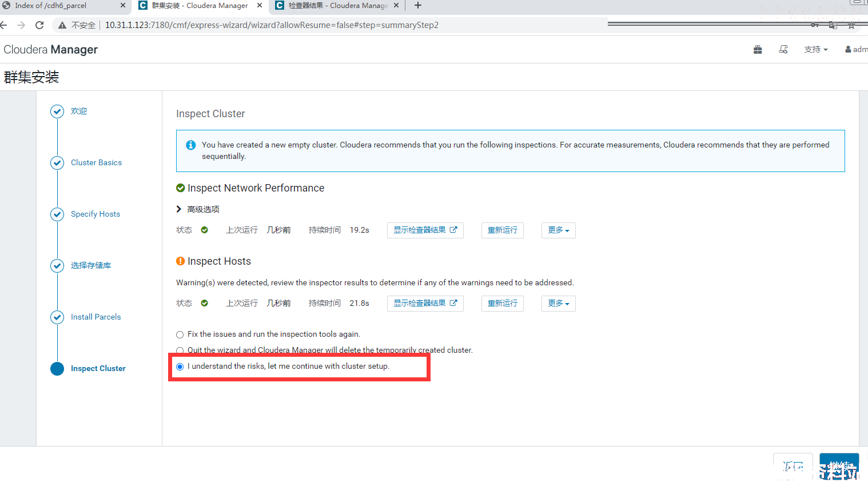Close the 检查器结果 tab
This screenshot has width=868, height=482.
click(396, 6)
